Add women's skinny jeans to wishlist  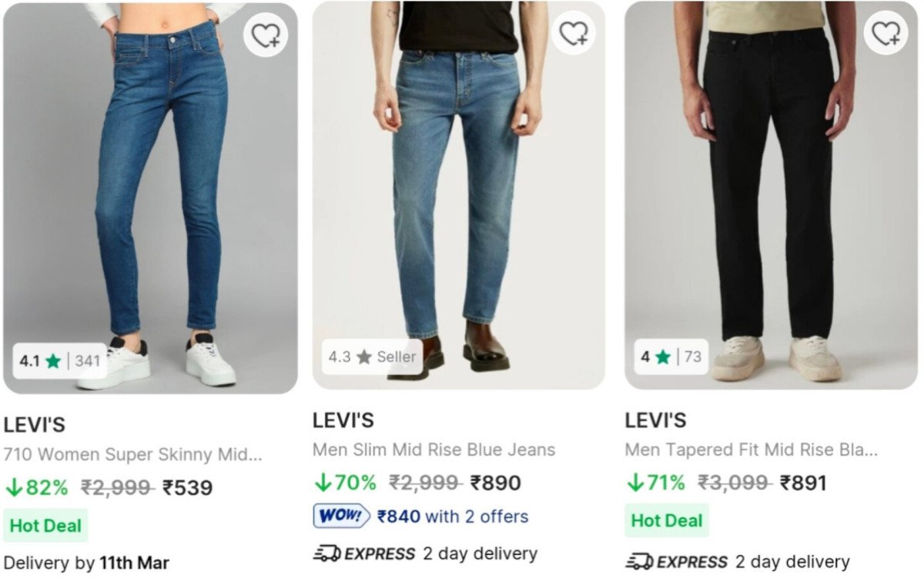click(x=266, y=35)
